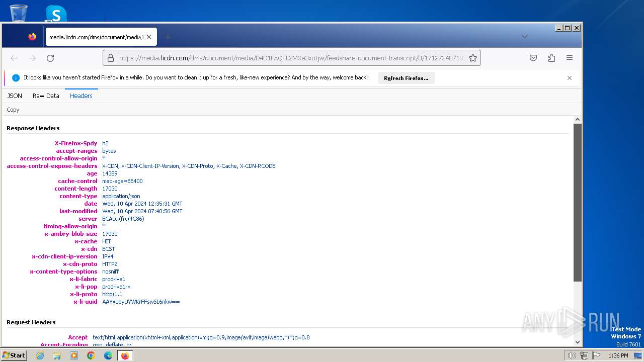Reload the current page
Image resolution: width=644 pixels, height=362 pixels.
pos(50,58)
